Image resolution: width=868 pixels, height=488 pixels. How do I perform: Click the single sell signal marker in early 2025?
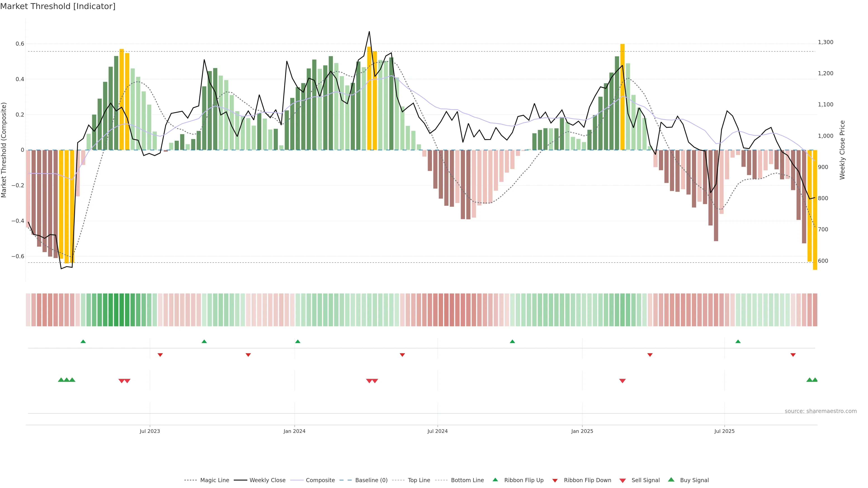click(622, 381)
